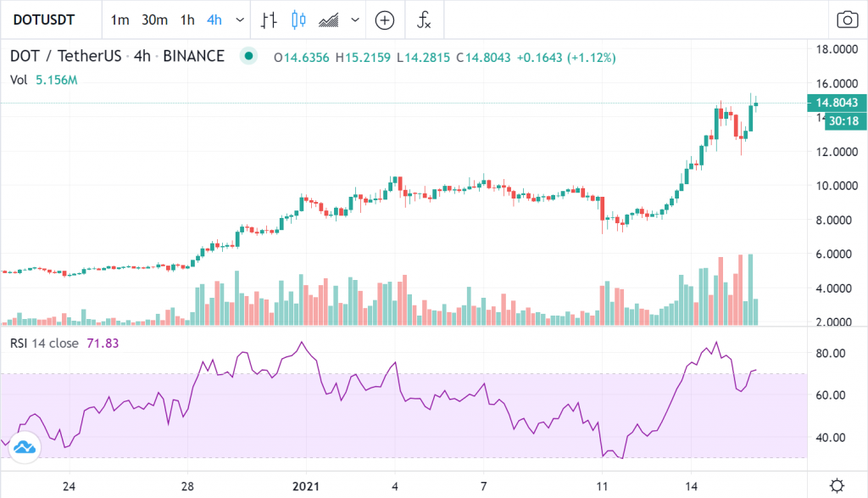
Task: Open the indicators (fx) menu
Action: pyautogui.click(x=425, y=20)
